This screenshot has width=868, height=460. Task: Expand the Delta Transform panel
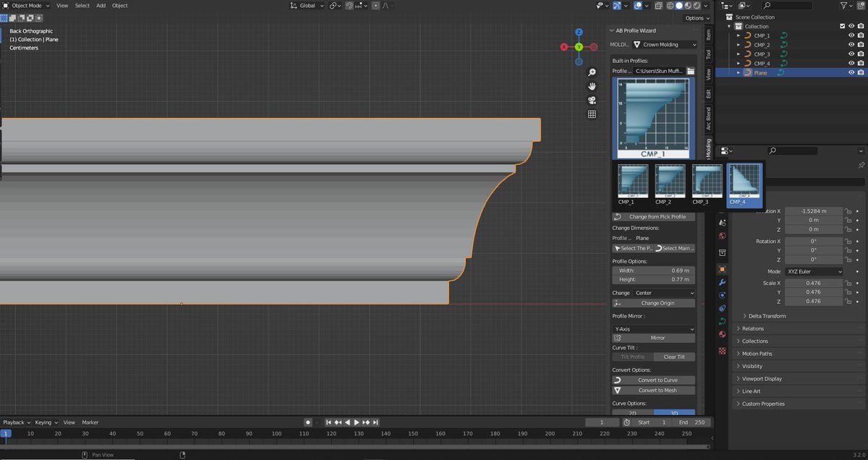point(767,316)
